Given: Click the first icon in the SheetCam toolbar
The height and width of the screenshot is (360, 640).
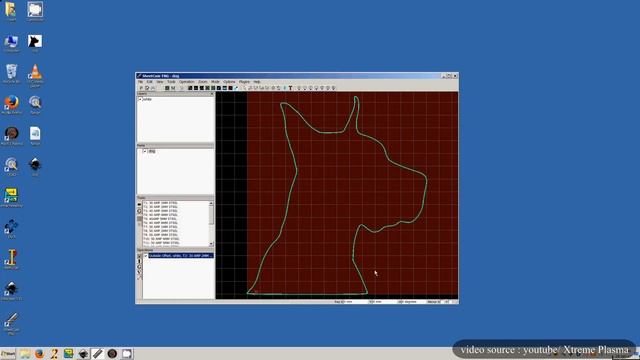Looking at the screenshot, I should coord(141,88).
